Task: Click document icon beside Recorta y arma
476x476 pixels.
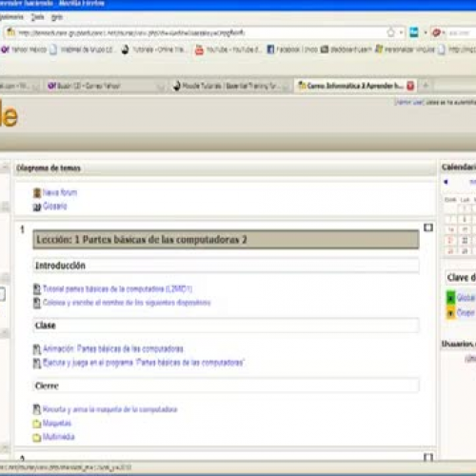Action: pyautogui.click(x=37, y=409)
